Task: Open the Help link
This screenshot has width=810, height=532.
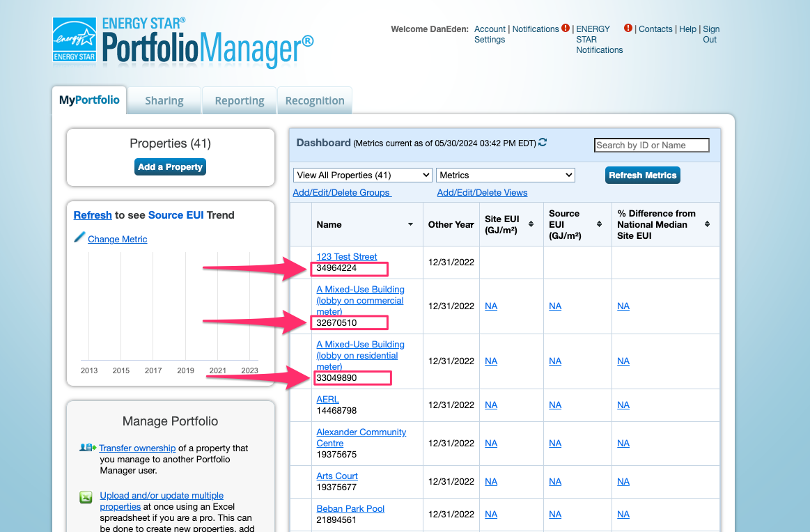Action: click(x=687, y=29)
